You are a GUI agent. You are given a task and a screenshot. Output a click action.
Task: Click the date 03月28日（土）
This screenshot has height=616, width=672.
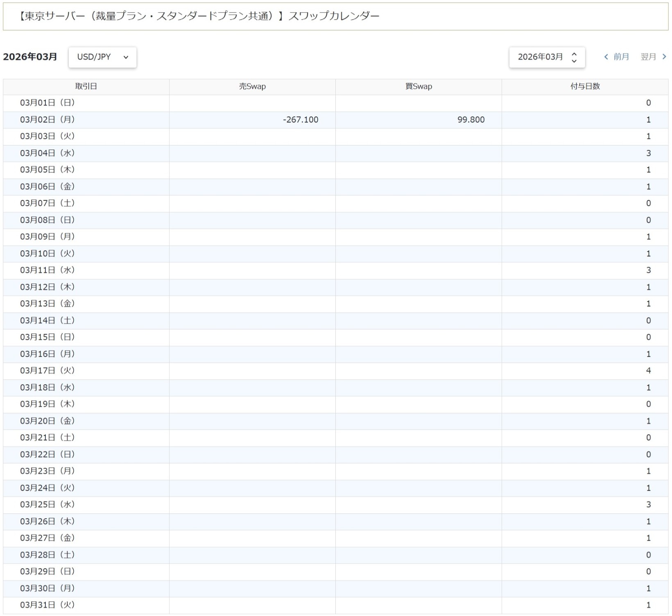48,555
